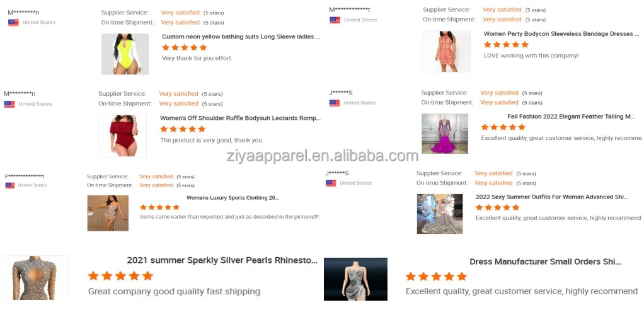Open the purple feather gown product image

(x=445, y=134)
